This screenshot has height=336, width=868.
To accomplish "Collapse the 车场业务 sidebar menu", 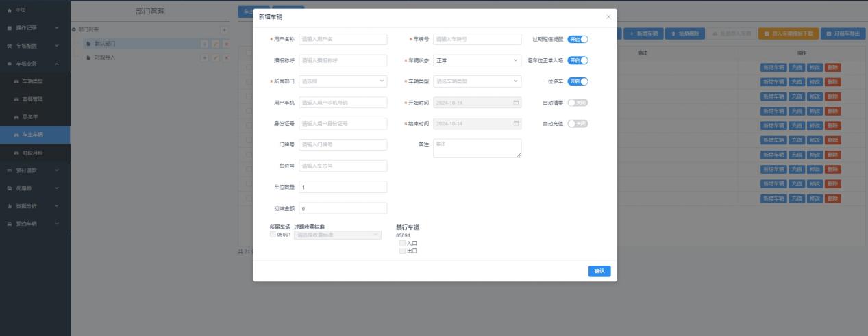I will click(35, 64).
